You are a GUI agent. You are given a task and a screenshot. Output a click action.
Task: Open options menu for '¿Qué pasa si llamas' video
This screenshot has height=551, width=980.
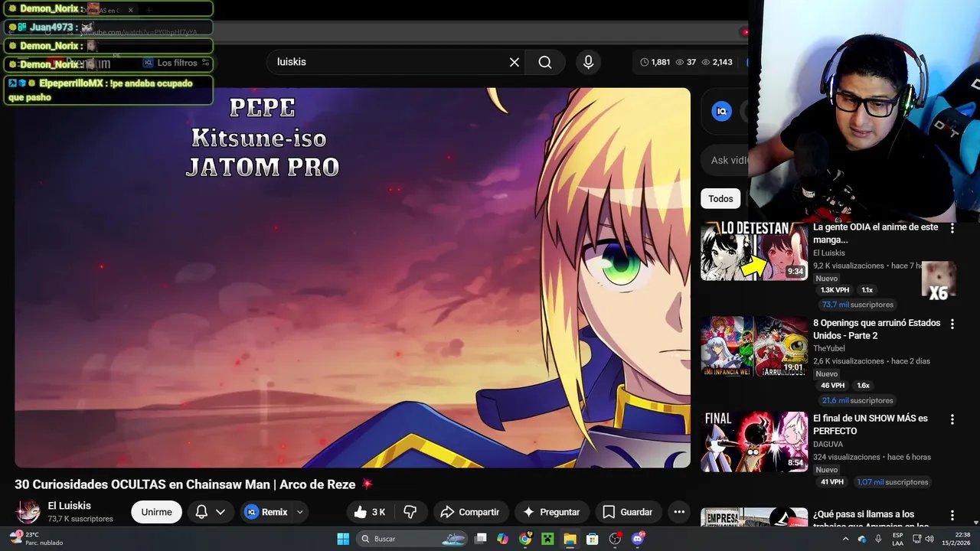tap(952, 515)
